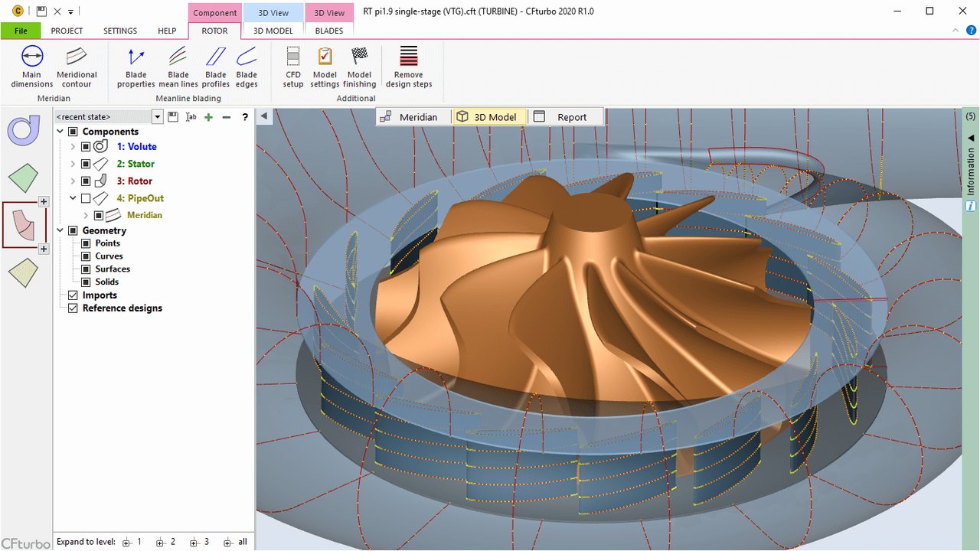Switch to the 3D MODEL ribbon tab
Image resolution: width=980 pixels, height=551 pixels.
coord(273,31)
